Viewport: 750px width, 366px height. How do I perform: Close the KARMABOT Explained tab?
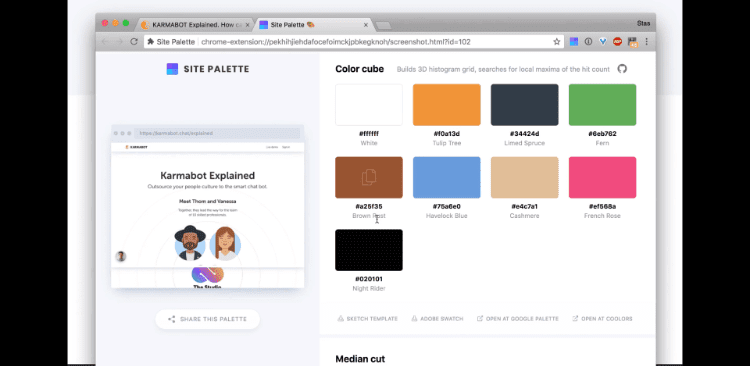tap(247, 25)
